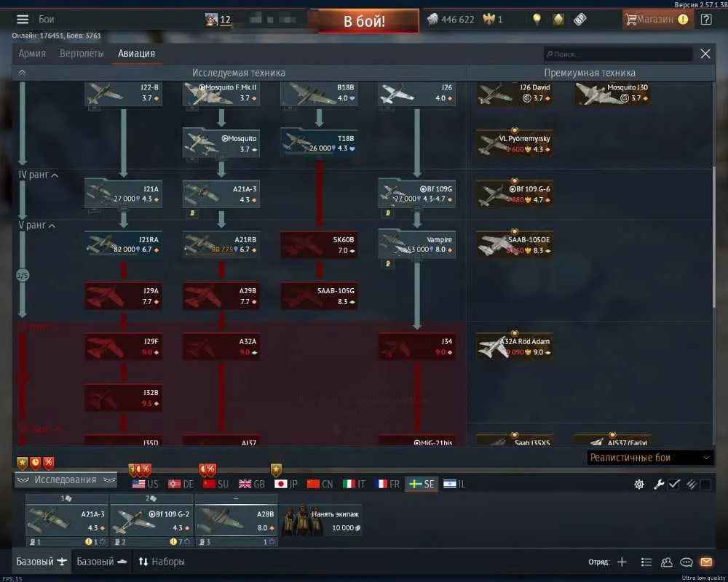Open the Battle Pass BP icon

click(580, 19)
